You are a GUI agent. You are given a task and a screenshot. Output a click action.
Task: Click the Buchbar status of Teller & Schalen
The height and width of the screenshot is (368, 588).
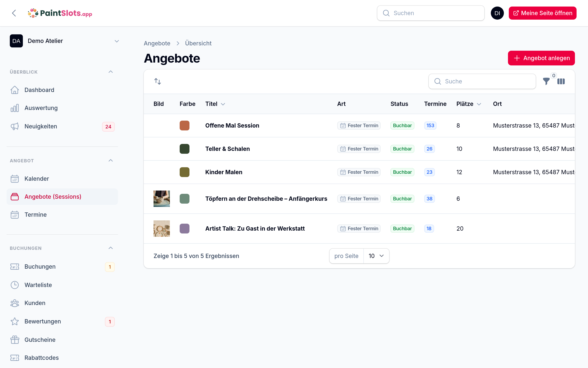click(402, 149)
